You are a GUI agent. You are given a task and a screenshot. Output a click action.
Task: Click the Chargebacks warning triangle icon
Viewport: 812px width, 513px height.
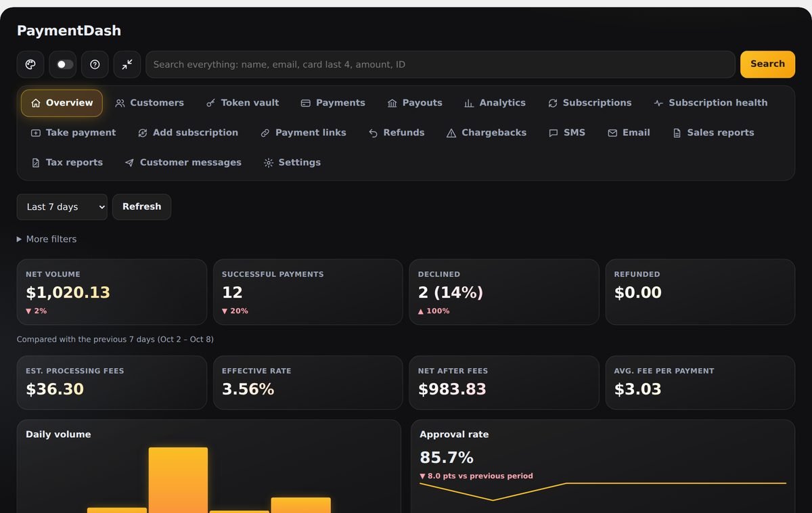coord(451,133)
